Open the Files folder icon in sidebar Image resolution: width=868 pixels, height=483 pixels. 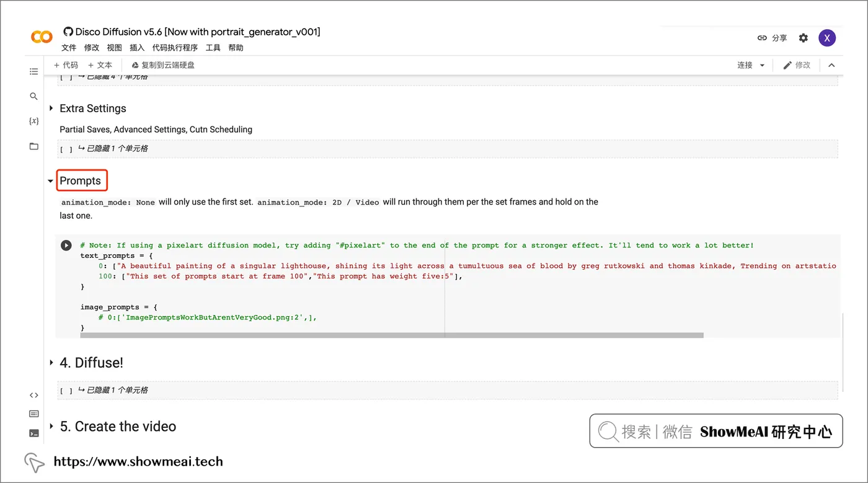point(34,146)
